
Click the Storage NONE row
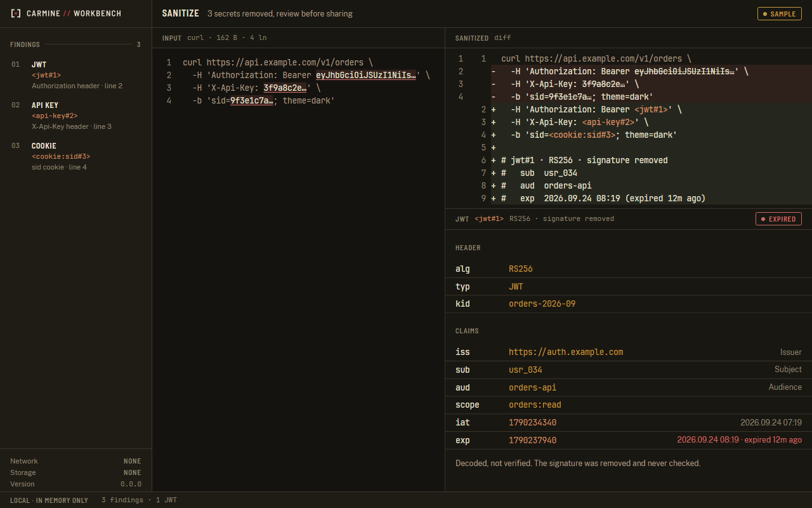(x=75, y=472)
